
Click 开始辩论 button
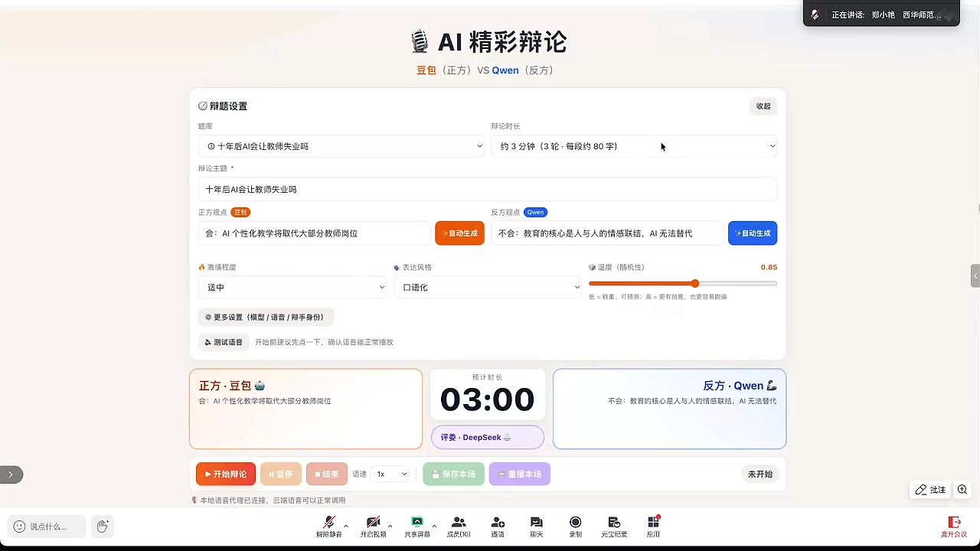(226, 474)
